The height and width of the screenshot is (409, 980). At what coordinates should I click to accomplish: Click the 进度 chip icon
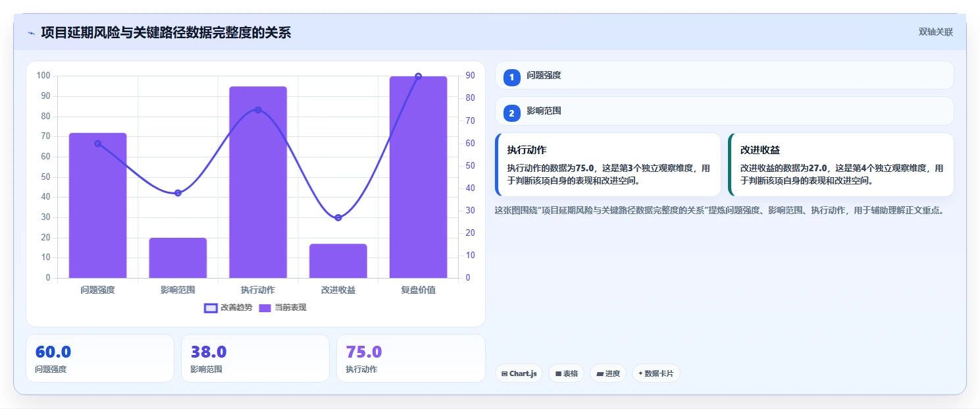[x=600, y=373]
